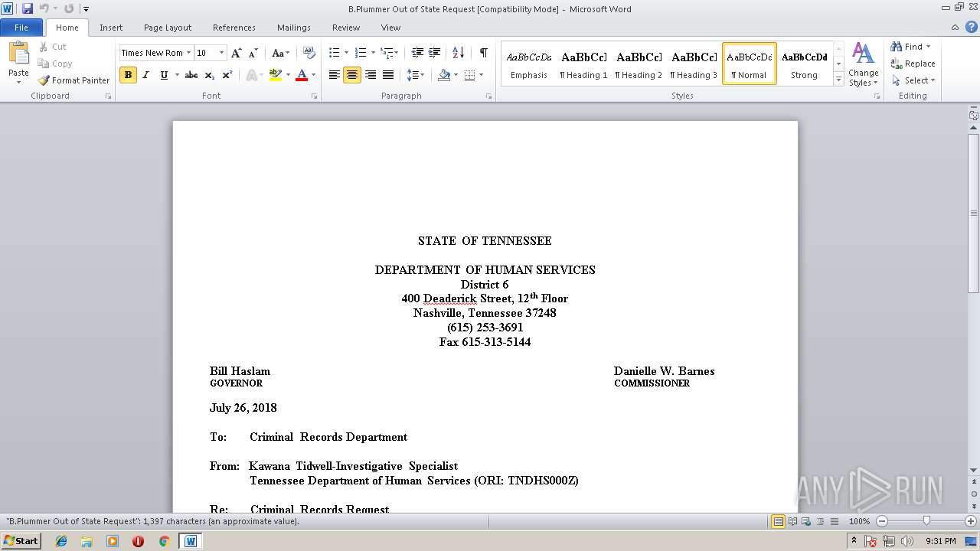Screen dimensions: 980x551
Task: Click the Find button
Action: (911, 47)
